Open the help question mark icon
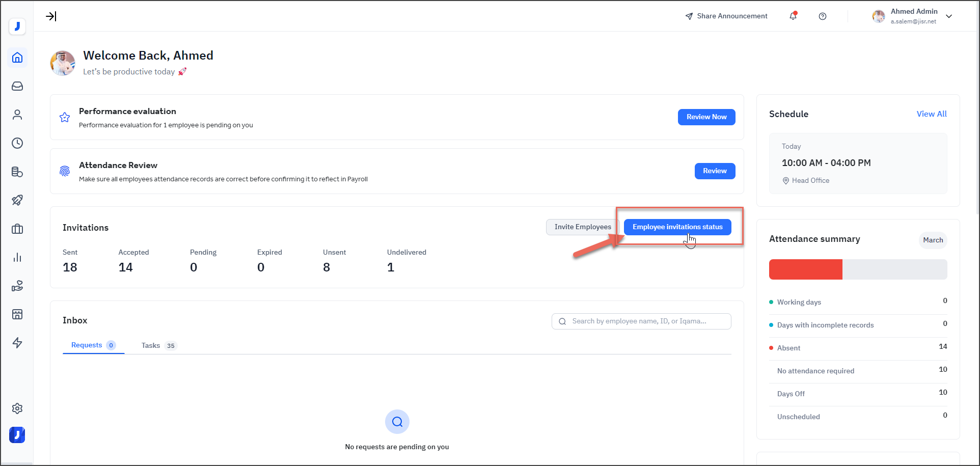The width and height of the screenshot is (980, 466). (x=823, y=16)
